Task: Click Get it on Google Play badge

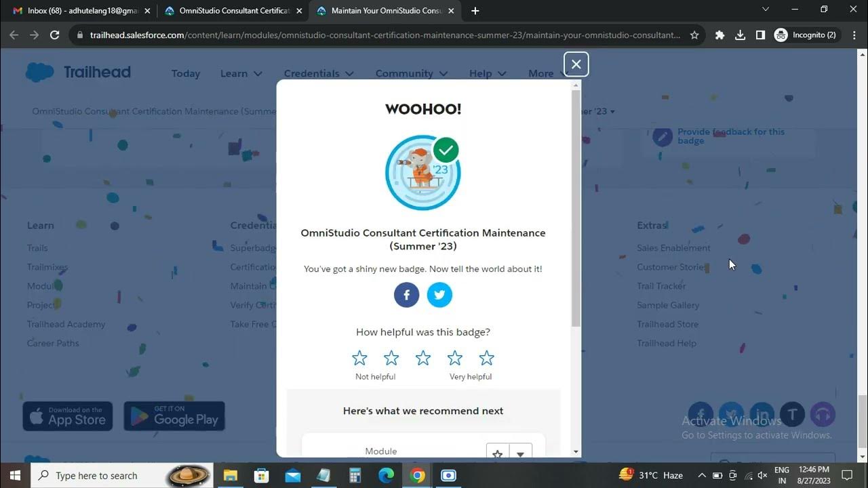Action: [x=174, y=416]
